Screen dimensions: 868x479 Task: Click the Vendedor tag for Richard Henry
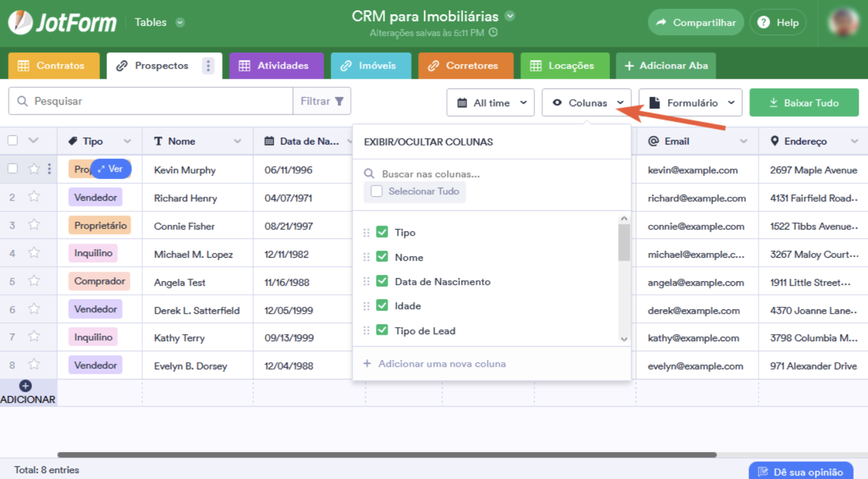(96, 197)
